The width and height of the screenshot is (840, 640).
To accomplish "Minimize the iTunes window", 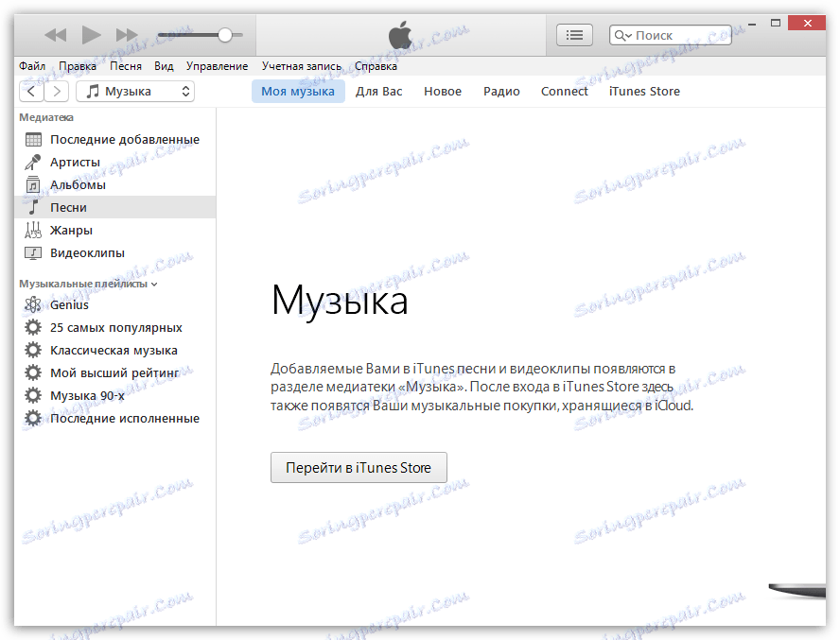I will point(752,24).
